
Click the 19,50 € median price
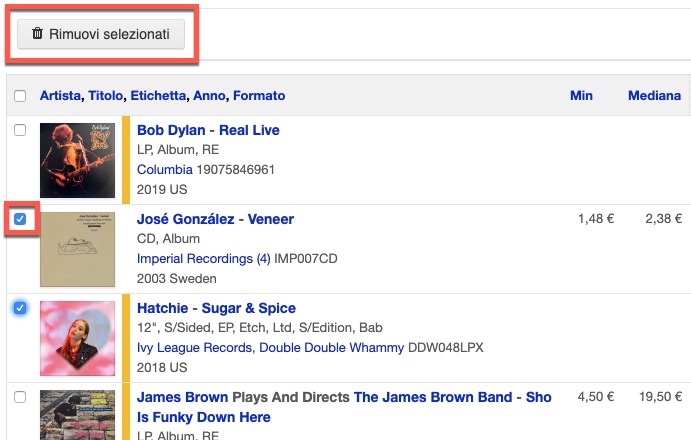tap(661, 397)
